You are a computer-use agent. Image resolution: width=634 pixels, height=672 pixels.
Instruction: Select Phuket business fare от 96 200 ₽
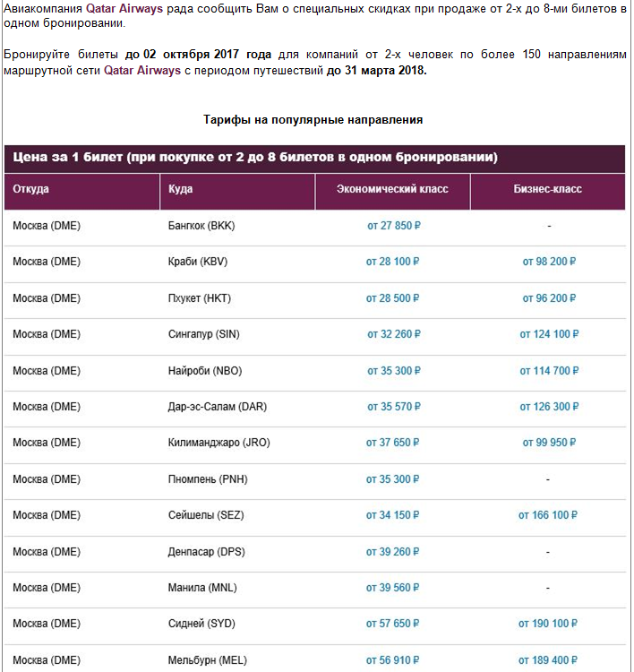click(x=549, y=297)
